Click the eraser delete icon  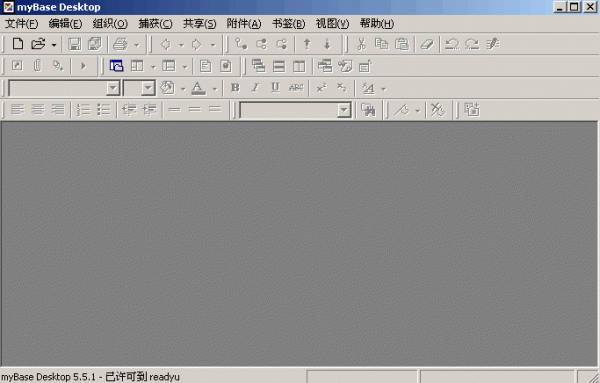[x=427, y=44]
